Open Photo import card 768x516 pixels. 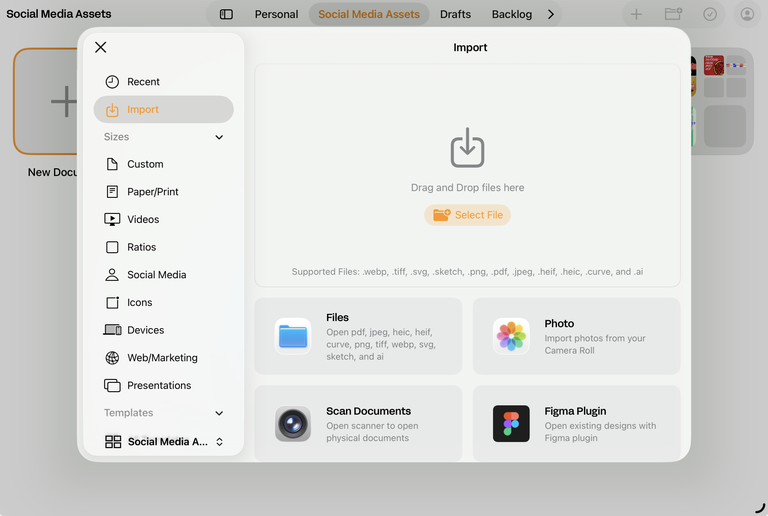point(576,336)
